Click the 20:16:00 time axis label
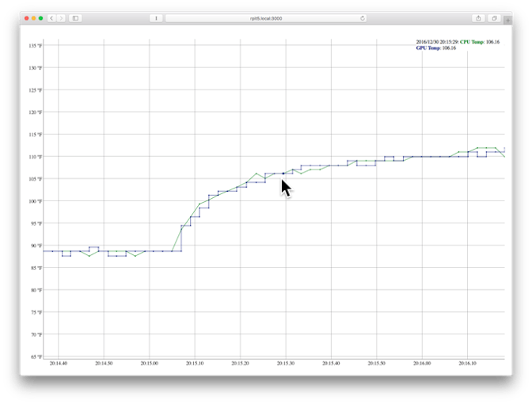Image resolution: width=532 pixels, height=404 pixels. (422, 364)
